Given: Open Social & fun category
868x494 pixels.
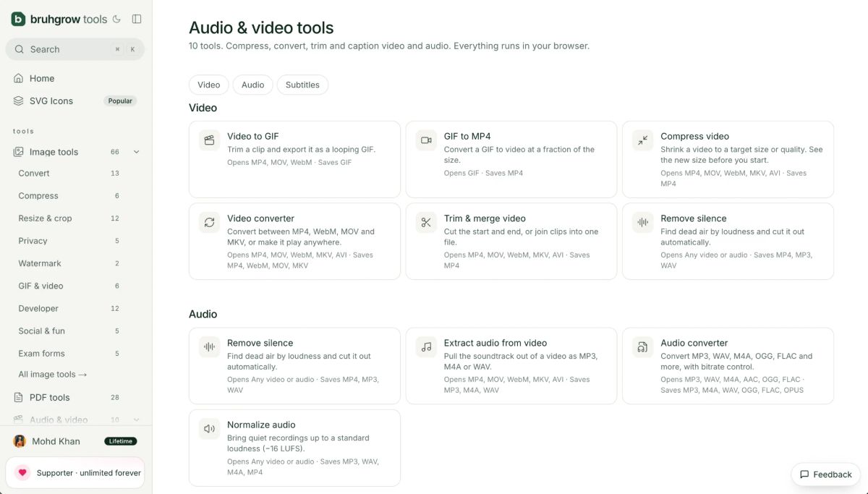Looking at the screenshot, I should [69, 331].
